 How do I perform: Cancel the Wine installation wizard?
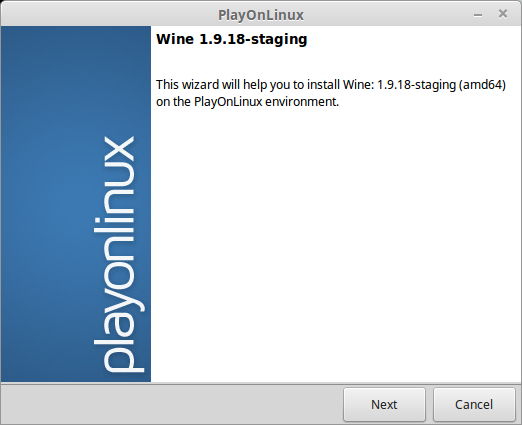(474, 404)
